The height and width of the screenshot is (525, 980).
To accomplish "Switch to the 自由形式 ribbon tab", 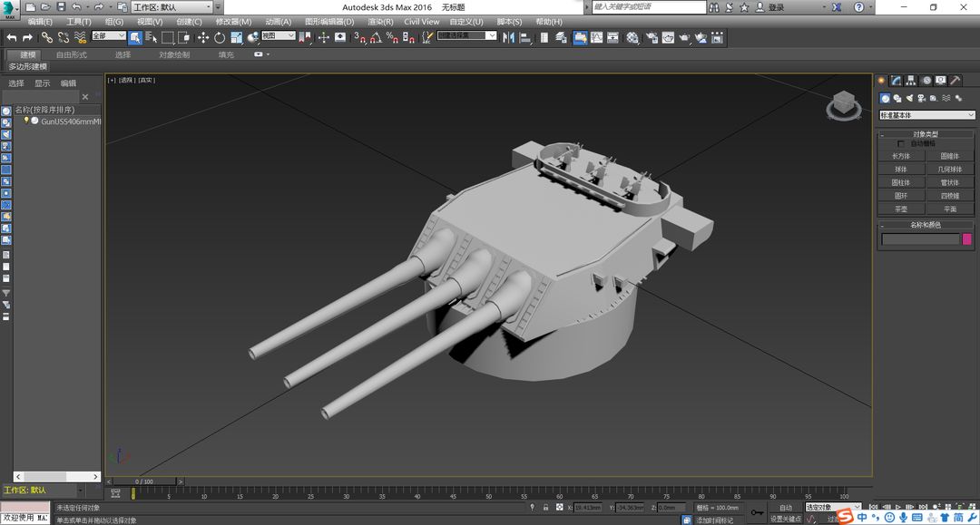I will point(72,55).
